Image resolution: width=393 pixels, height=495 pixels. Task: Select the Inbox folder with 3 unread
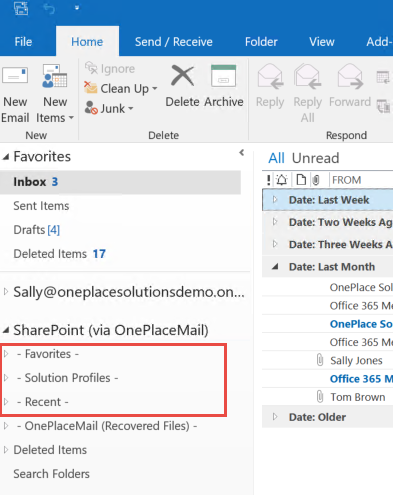pyautogui.click(x=120, y=182)
